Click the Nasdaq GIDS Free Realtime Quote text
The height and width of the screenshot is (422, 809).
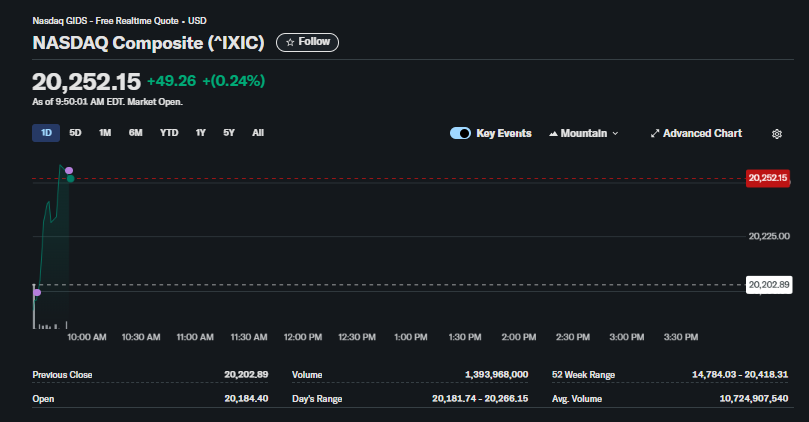point(120,21)
